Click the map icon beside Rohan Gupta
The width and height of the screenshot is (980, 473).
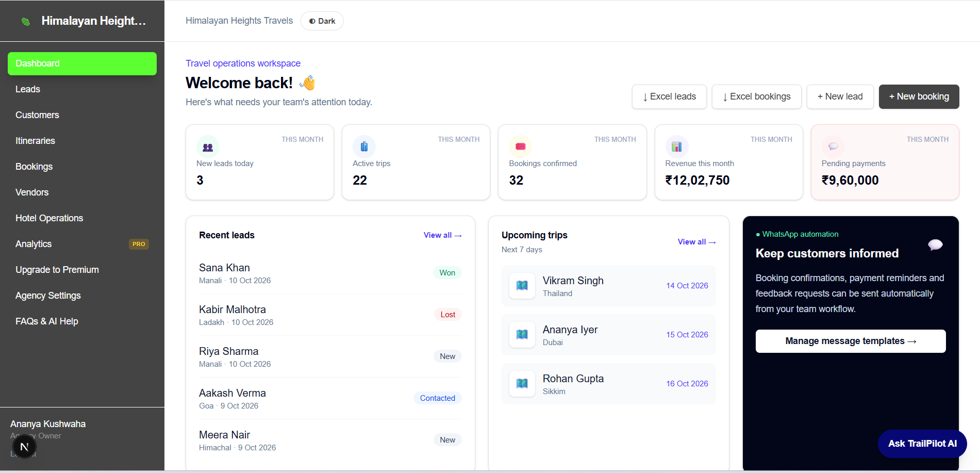(522, 384)
